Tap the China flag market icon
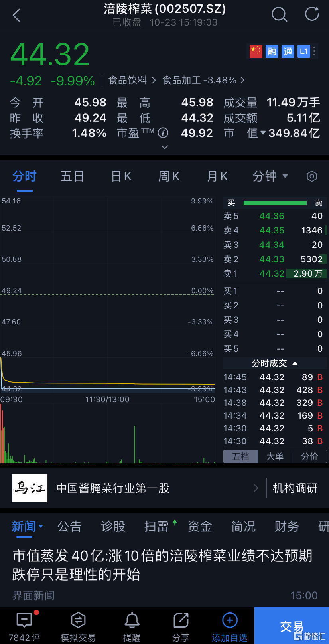 (256, 51)
